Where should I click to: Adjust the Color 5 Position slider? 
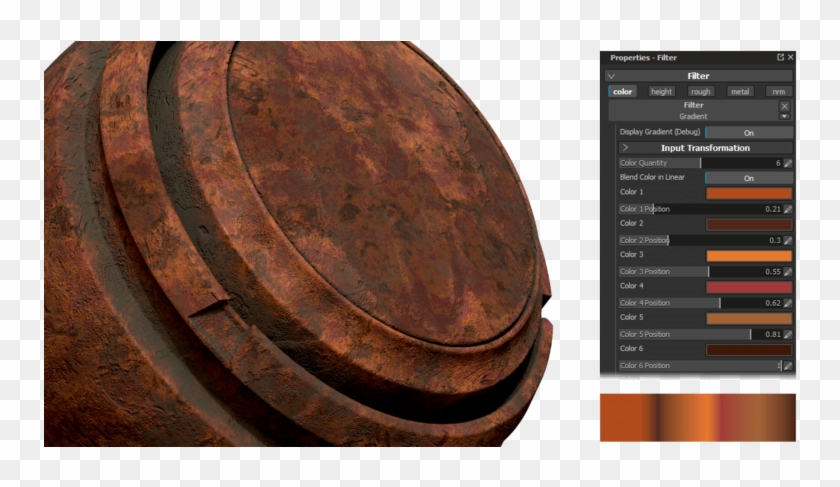point(700,334)
